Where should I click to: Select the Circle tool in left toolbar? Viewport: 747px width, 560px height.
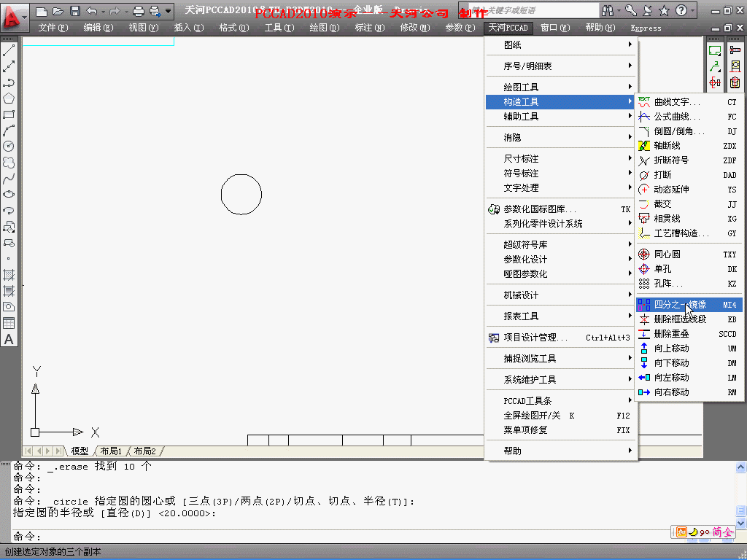click(x=9, y=147)
